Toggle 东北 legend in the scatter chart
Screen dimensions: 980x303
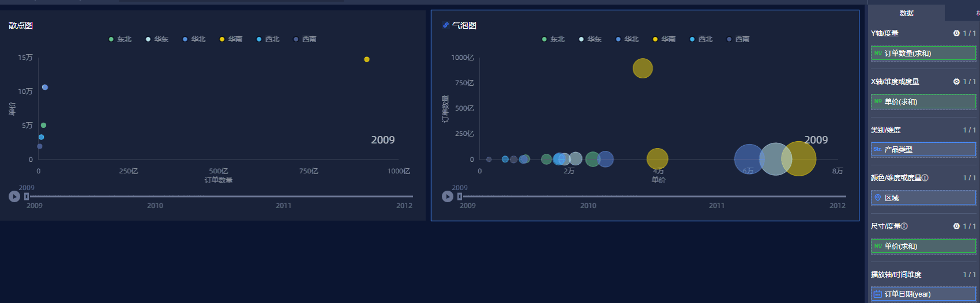(120, 39)
